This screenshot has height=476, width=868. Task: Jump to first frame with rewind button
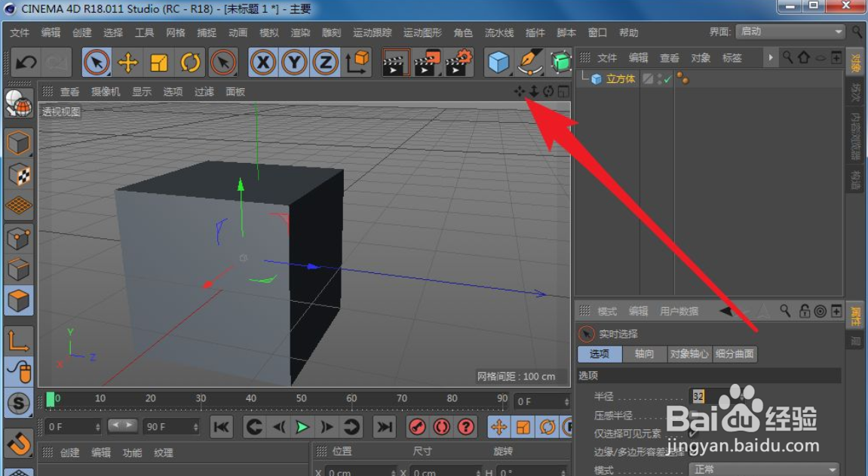(x=221, y=426)
